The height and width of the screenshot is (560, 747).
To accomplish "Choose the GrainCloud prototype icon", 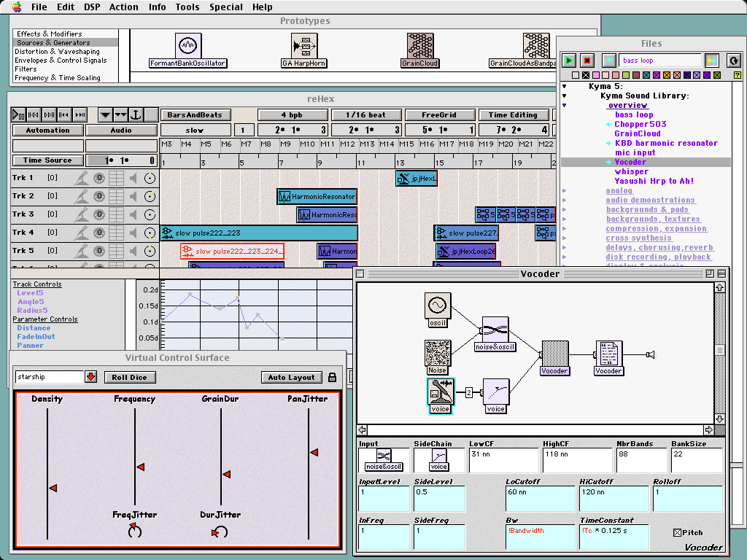I will point(420,46).
